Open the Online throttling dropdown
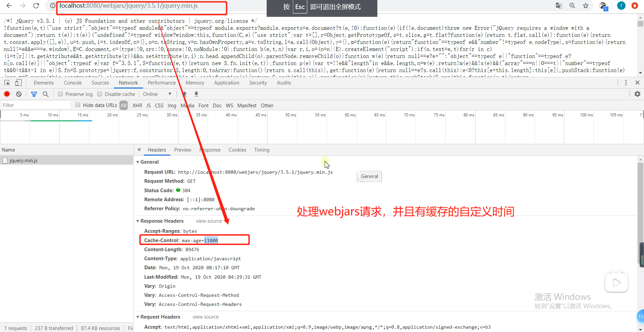This screenshot has width=644, height=332. (x=157, y=94)
